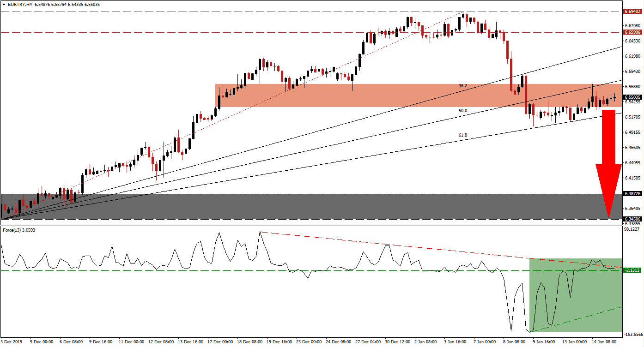The height and width of the screenshot is (347, 644).
Task: Click the 6.69402 red price label
Action: (632, 11)
